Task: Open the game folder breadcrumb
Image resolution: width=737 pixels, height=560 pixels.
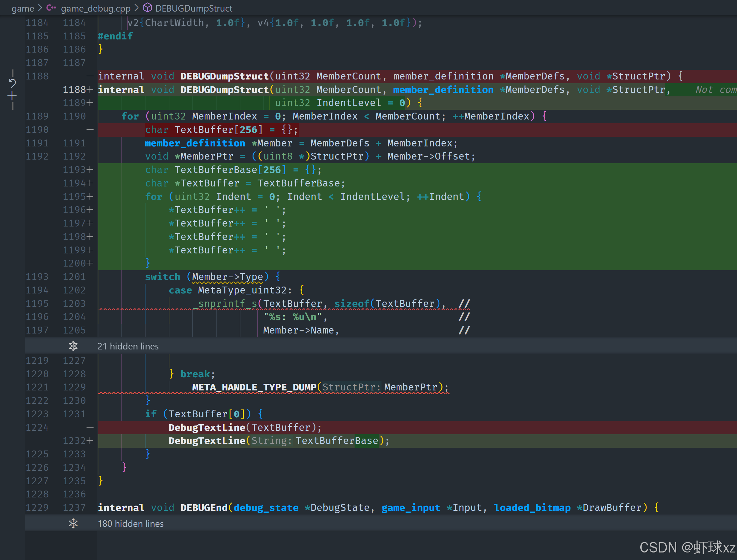Action: pyautogui.click(x=23, y=8)
